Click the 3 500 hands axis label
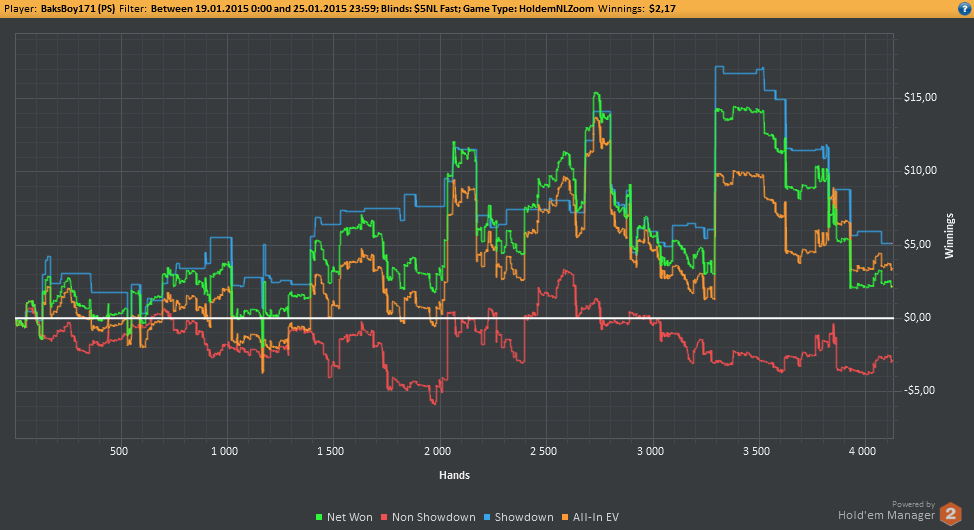This screenshot has height=530, width=974. click(x=756, y=451)
